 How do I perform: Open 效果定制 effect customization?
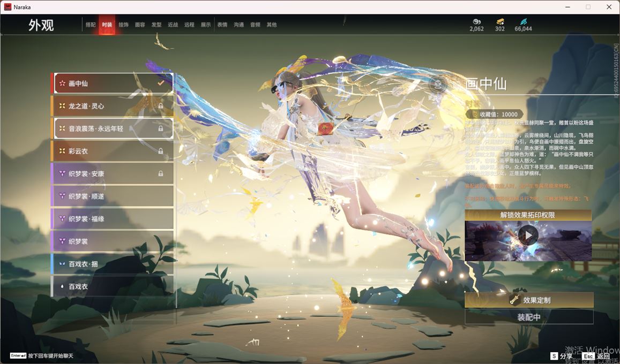pos(529,300)
